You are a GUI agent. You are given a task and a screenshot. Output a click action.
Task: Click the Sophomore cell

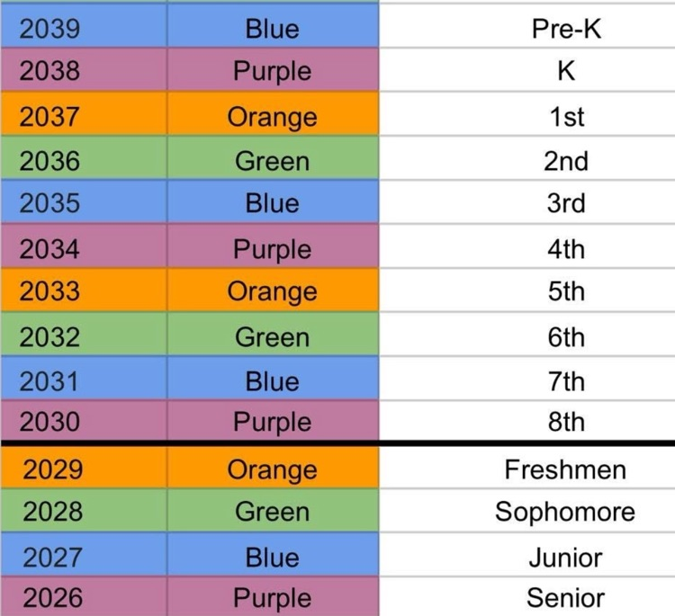click(x=566, y=512)
